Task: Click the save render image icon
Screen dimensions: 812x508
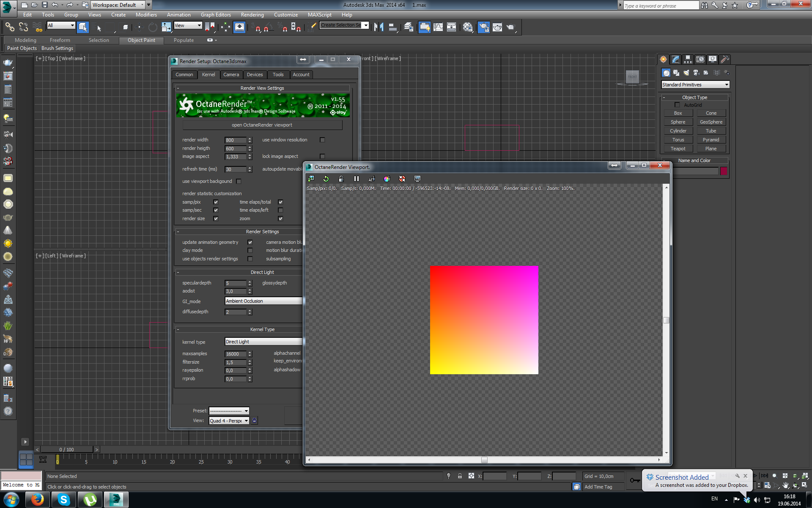Action: point(311,179)
